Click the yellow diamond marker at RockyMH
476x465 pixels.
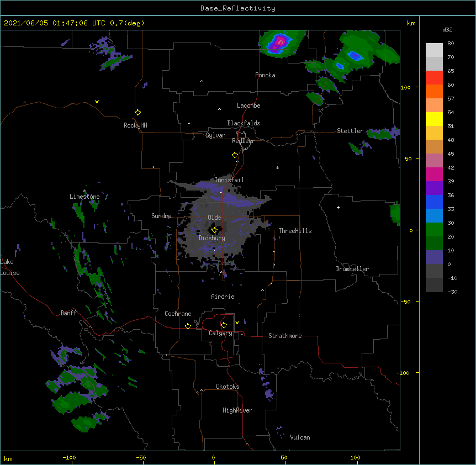tap(137, 112)
